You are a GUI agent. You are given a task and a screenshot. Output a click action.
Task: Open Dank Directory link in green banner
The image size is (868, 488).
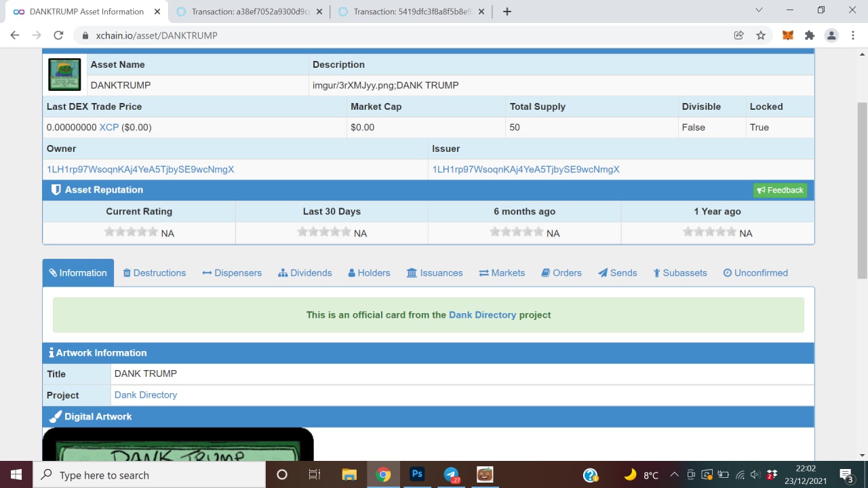click(482, 315)
